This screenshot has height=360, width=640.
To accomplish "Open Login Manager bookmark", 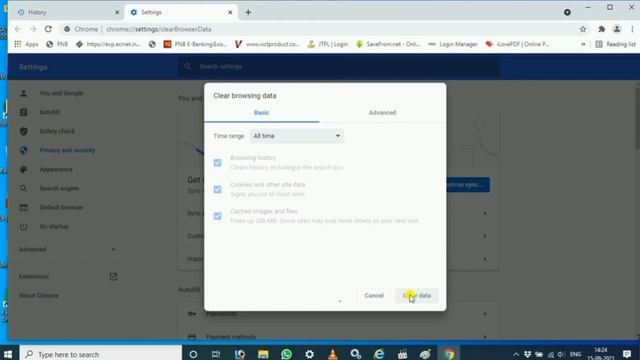I will pyautogui.click(x=453, y=44).
